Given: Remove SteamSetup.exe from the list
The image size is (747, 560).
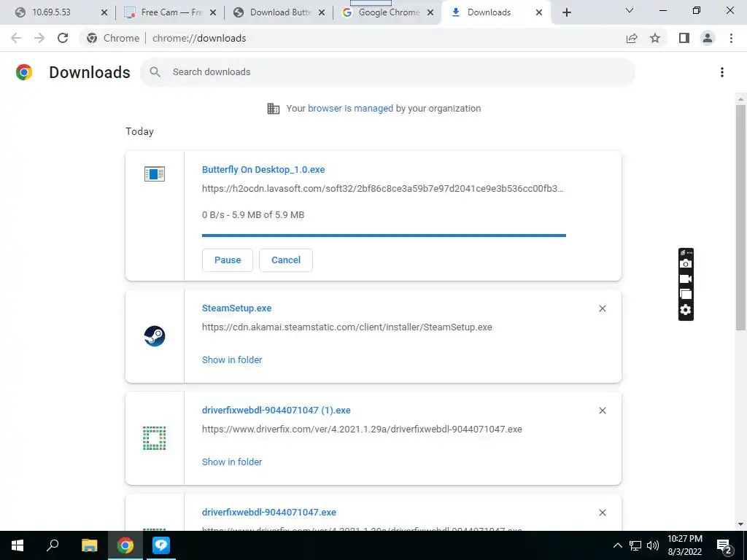Looking at the screenshot, I should click(x=602, y=308).
